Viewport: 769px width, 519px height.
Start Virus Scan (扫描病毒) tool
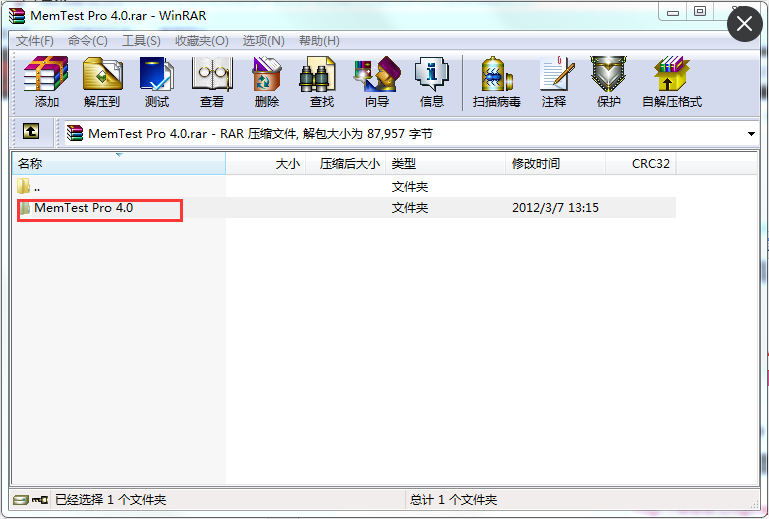click(x=496, y=82)
